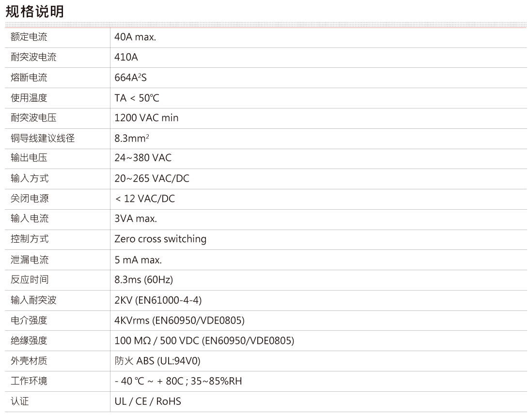The width and height of the screenshot is (532, 416).
Task: Select the 使用温度 label
Action: click(29, 98)
